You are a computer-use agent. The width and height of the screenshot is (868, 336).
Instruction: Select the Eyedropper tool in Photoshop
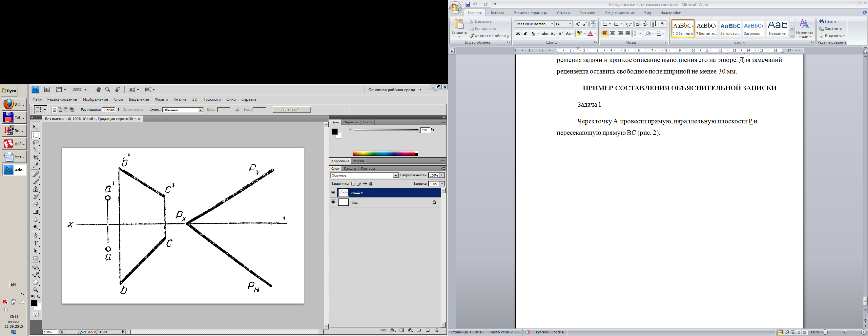(36, 165)
